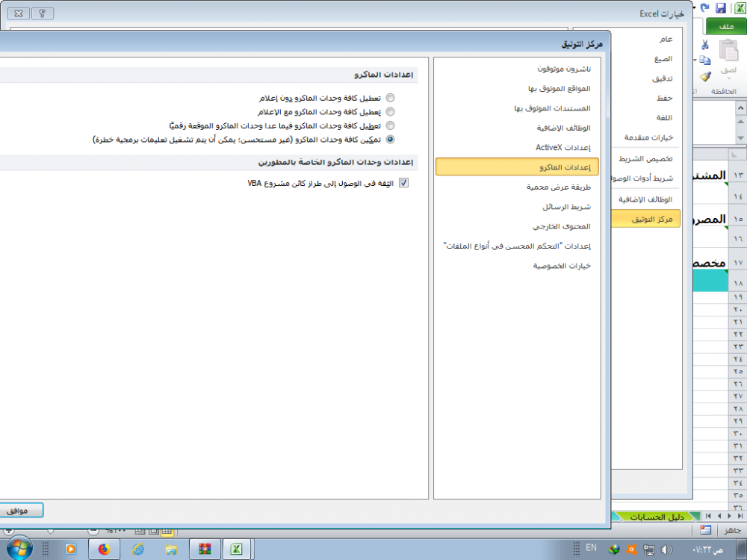Click the Paste clipboard icon
The height and width of the screenshot is (560, 747).
728,50
